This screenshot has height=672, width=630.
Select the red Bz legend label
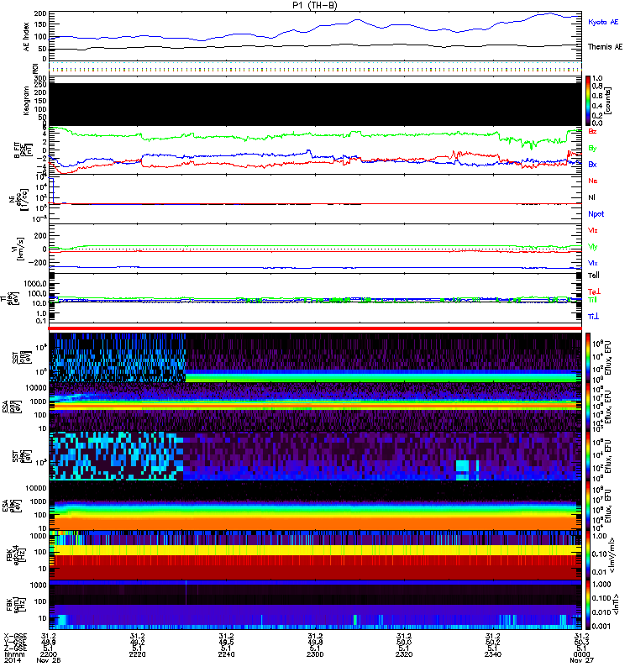click(592, 132)
